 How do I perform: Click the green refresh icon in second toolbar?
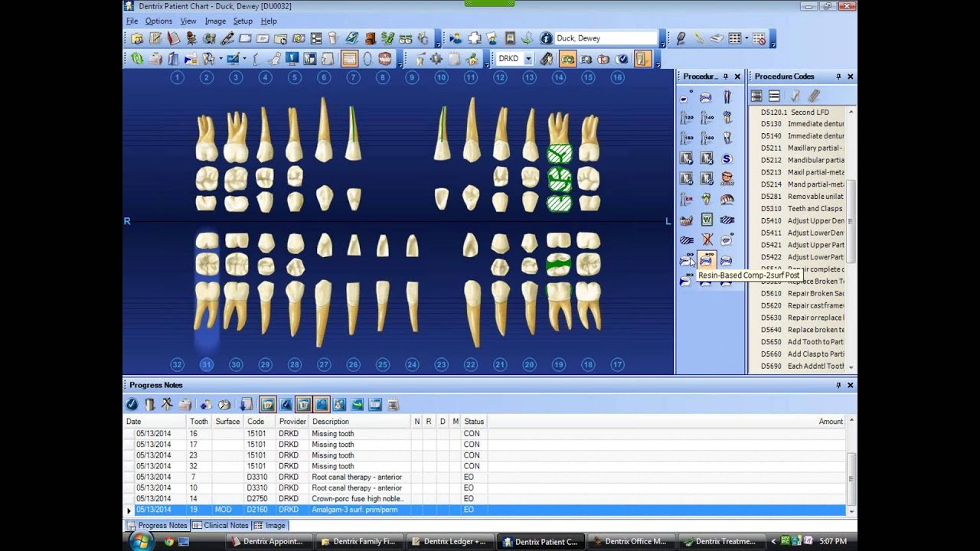pos(136,59)
